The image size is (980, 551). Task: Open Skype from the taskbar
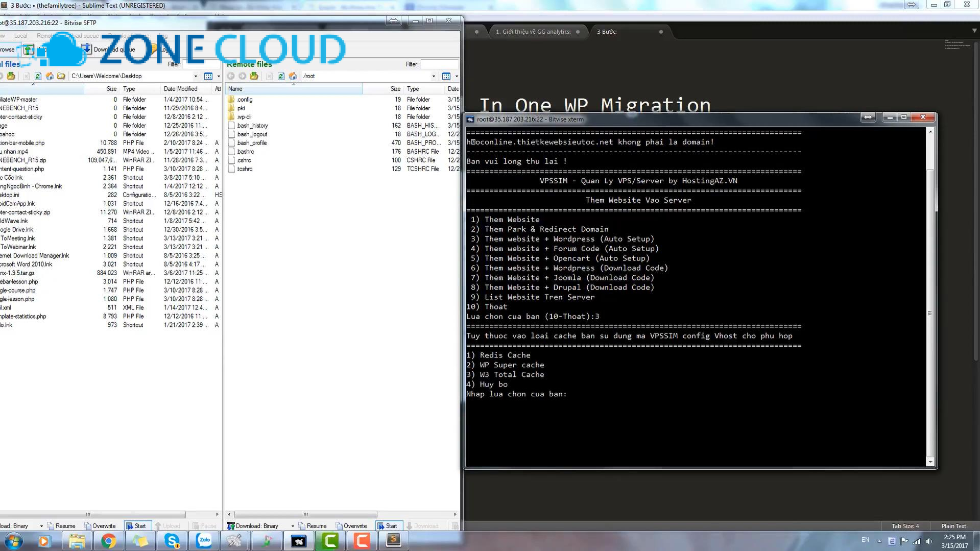(172, 540)
